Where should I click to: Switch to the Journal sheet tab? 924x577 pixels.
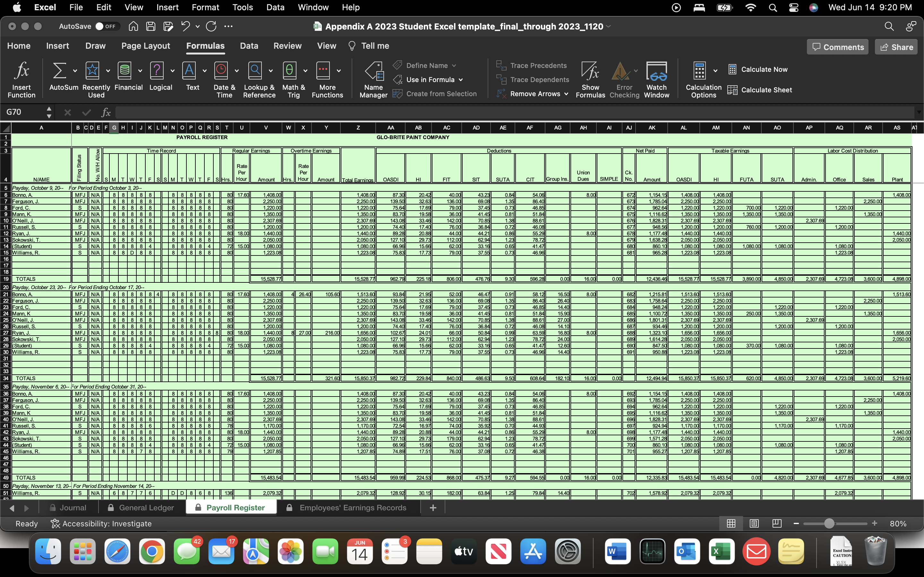(73, 507)
